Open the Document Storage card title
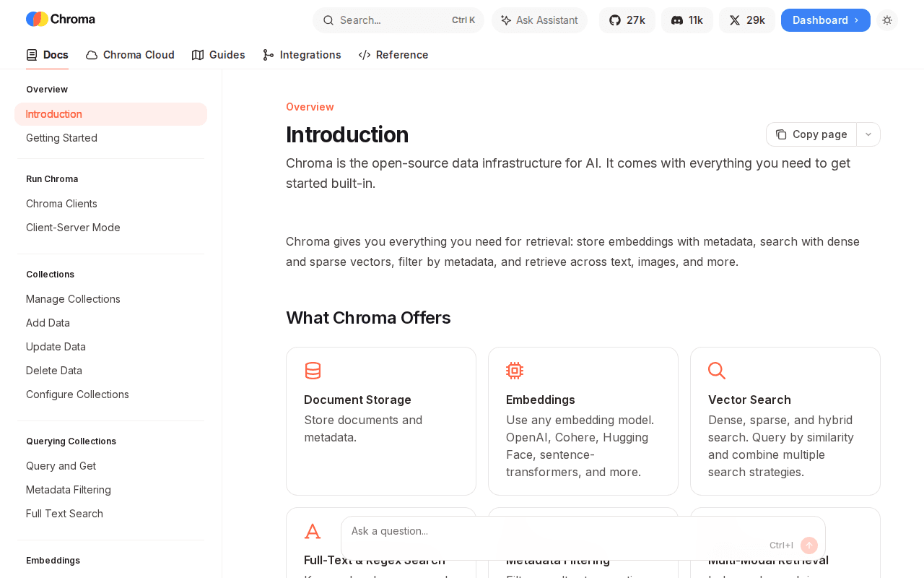Screen dimensions: 924x578 [357, 400]
